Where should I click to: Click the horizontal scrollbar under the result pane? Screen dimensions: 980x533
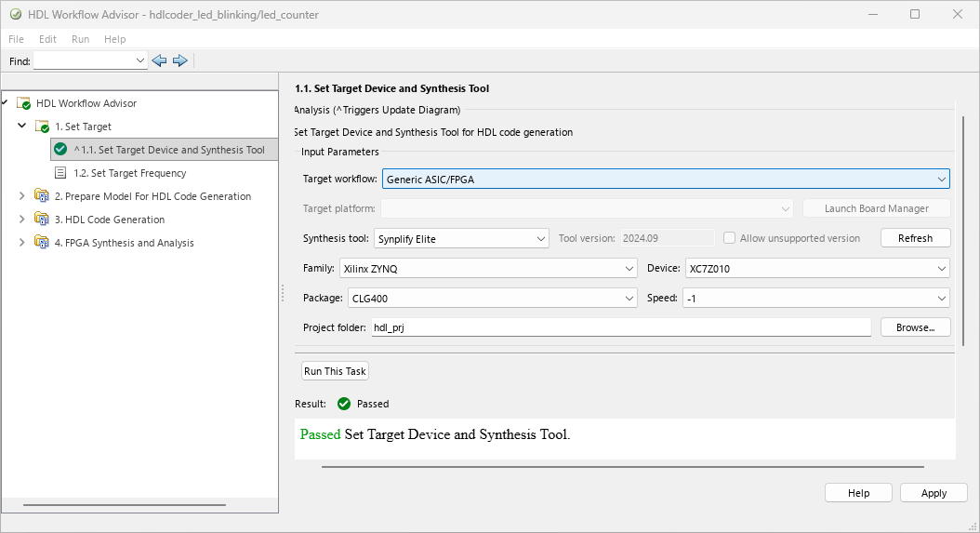pos(623,467)
